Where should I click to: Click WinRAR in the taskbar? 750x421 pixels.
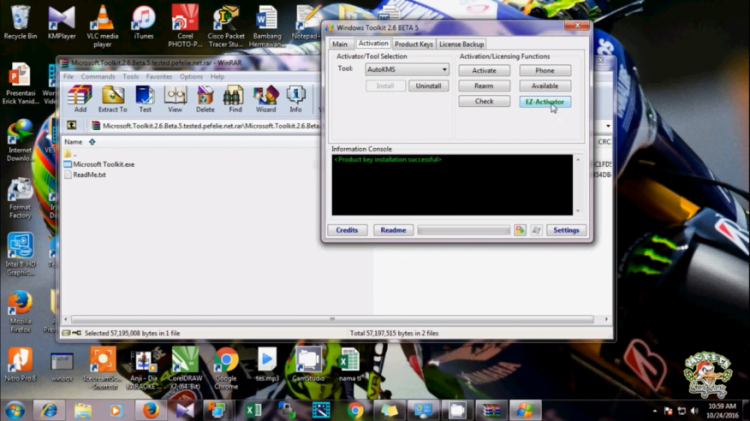pos(491,410)
